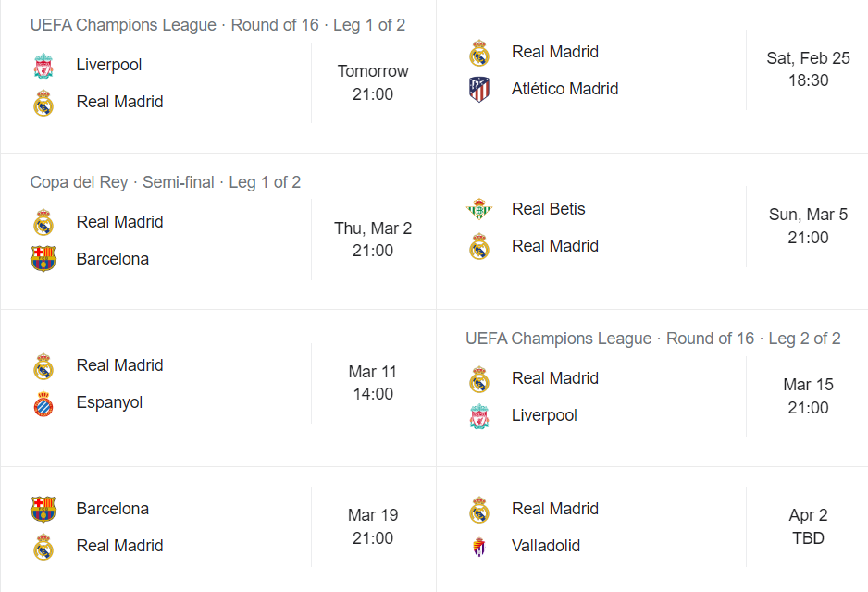Open the Champions League Leg 2 of 2 heading

pos(653,338)
